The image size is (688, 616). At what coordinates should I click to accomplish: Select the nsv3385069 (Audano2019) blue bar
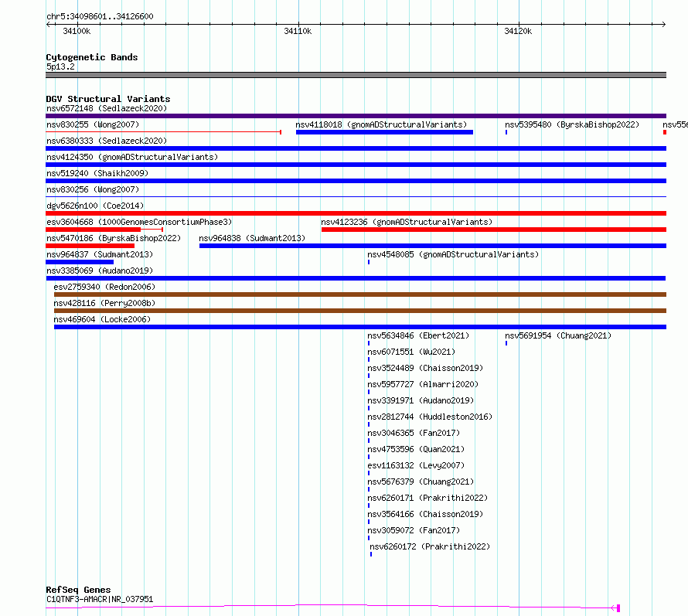click(356, 278)
